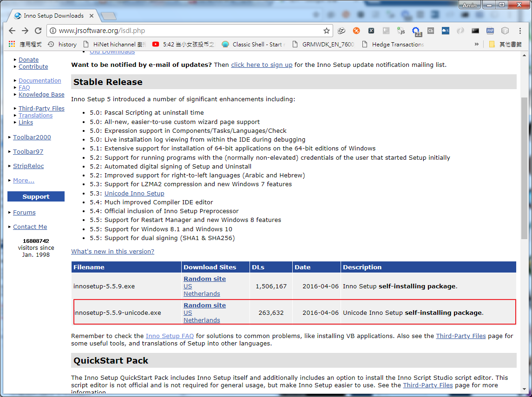This screenshot has height=397, width=532.
Task: Open the Toolbar2000 link
Action: [x=32, y=137]
